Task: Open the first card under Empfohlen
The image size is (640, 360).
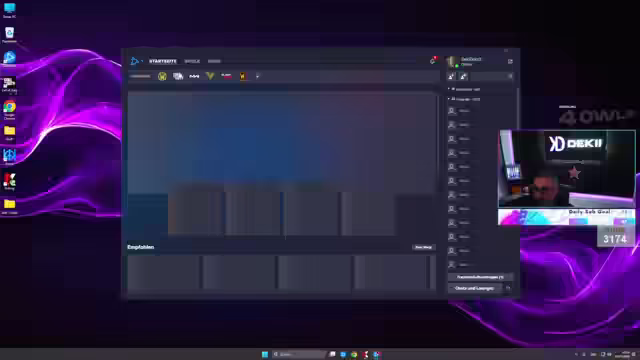Action: tap(164, 272)
